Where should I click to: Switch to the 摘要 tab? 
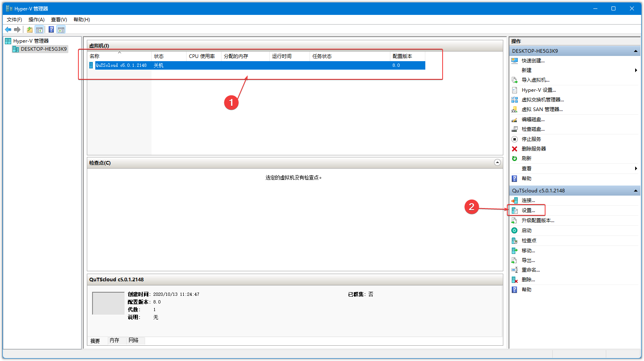(95, 341)
